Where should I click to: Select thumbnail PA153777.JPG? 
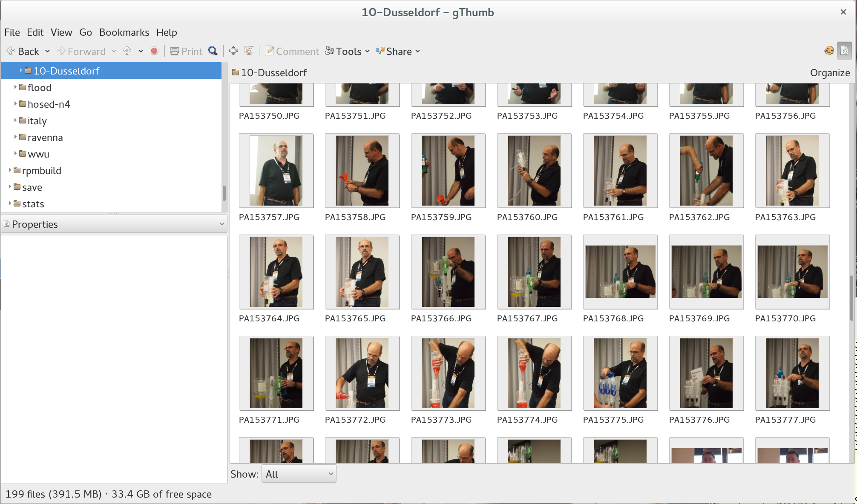click(x=792, y=373)
